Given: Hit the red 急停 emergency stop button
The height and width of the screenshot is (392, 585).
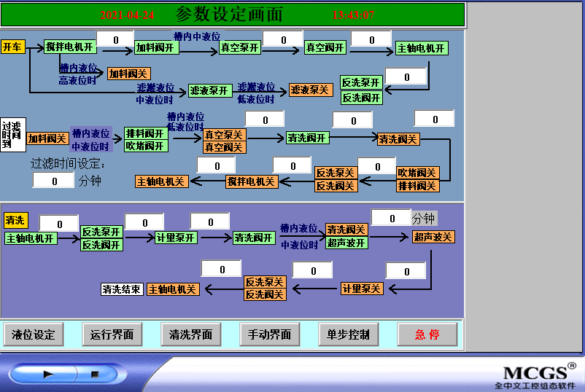Looking at the screenshot, I should coord(427,334).
